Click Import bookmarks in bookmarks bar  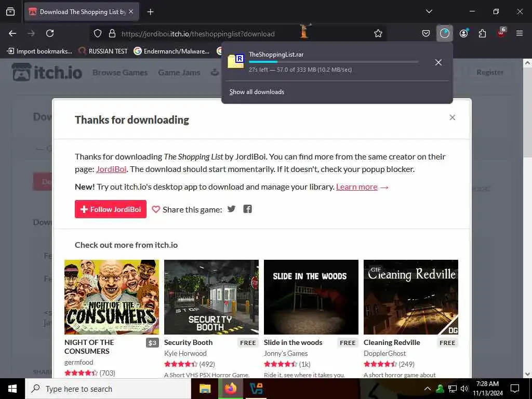tap(39, 51)
